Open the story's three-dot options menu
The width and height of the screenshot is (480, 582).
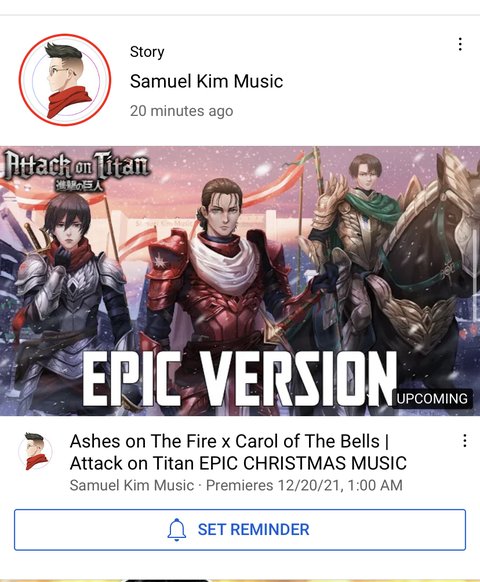click(460, 44)
